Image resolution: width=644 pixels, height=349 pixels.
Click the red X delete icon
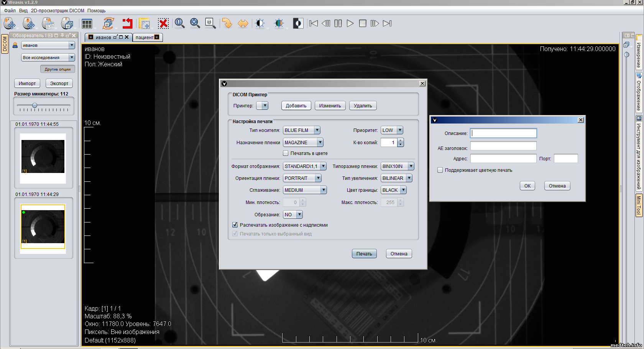[163, 24]
